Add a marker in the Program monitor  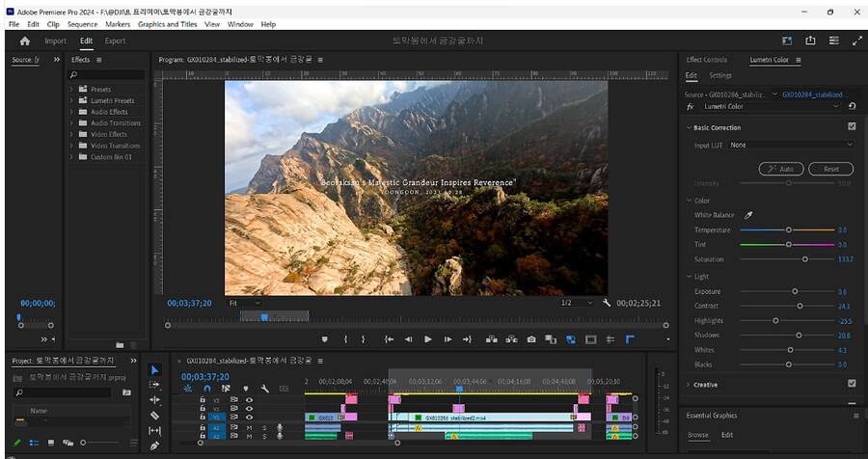click(x=325, y=339)
